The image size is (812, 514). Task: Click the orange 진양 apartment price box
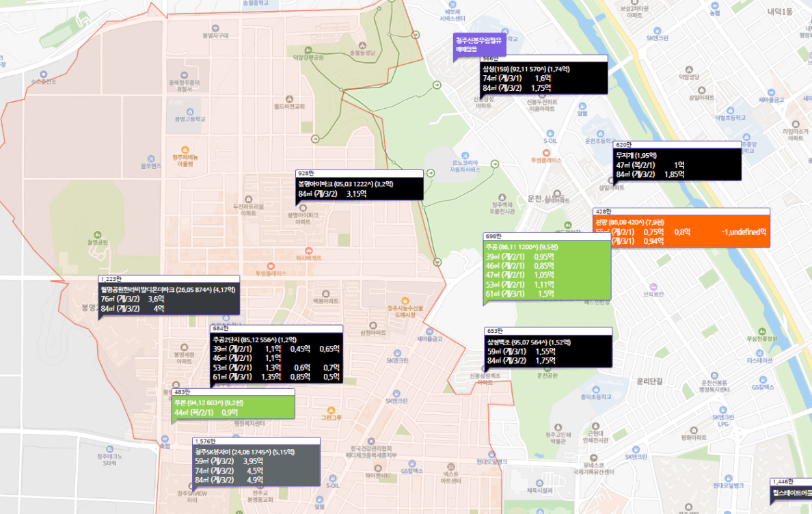point(681,232)
